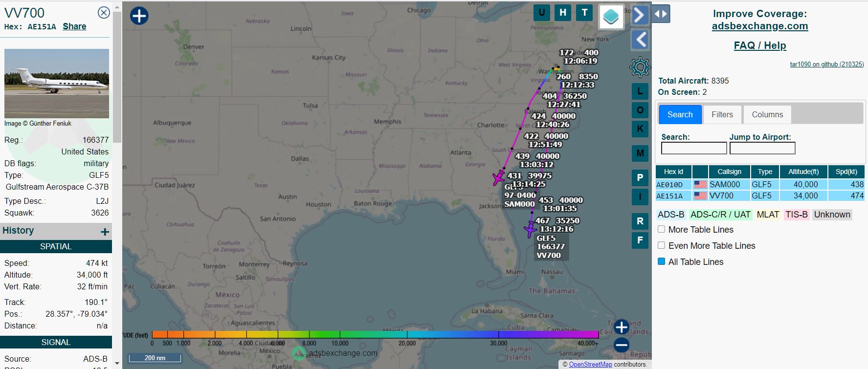Click the 40,000 altitude table cell
Image resolution: width=868 pixels, height=369 pixels.
point(803,185)
